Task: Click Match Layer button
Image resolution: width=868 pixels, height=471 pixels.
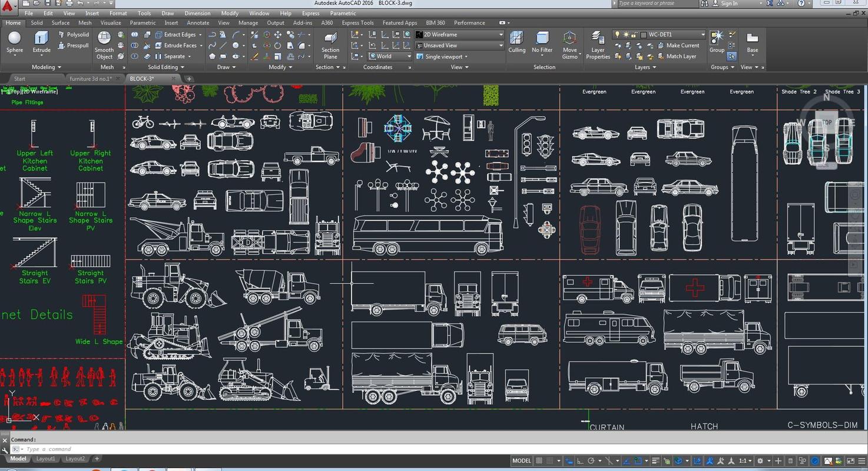Action: (x=675, y=57)
